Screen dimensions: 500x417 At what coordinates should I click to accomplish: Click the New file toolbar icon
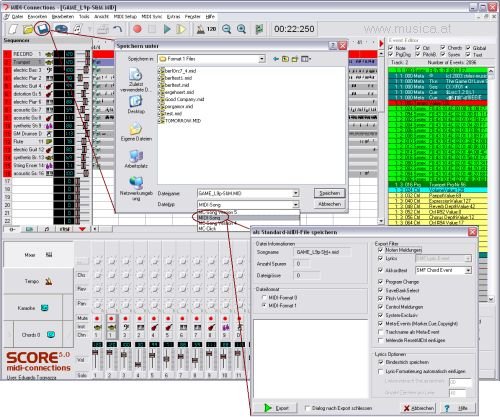[x=14, y=29]
